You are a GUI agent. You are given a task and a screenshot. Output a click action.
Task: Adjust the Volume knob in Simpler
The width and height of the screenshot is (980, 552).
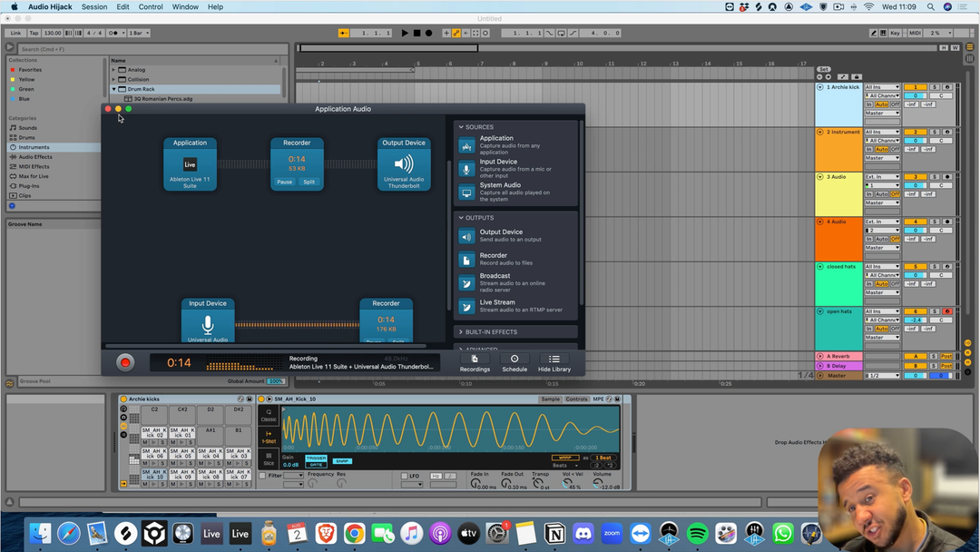click(x=597, y=484)
